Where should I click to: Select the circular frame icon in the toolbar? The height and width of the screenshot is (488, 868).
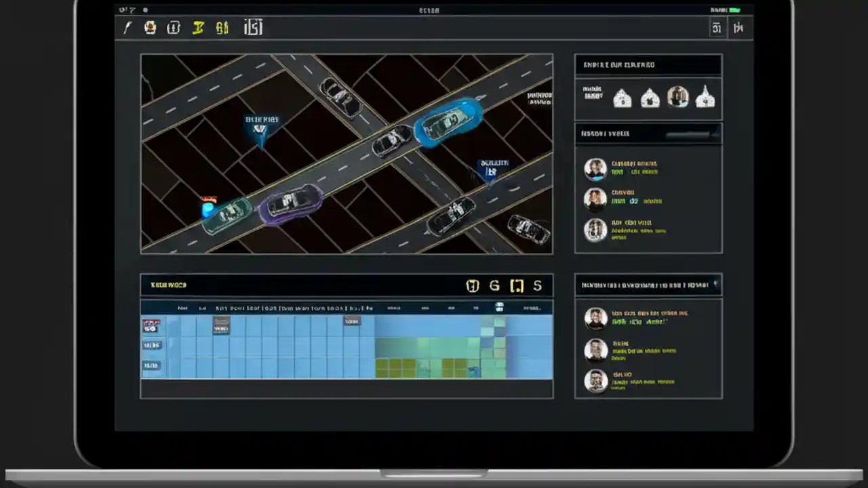173,27
